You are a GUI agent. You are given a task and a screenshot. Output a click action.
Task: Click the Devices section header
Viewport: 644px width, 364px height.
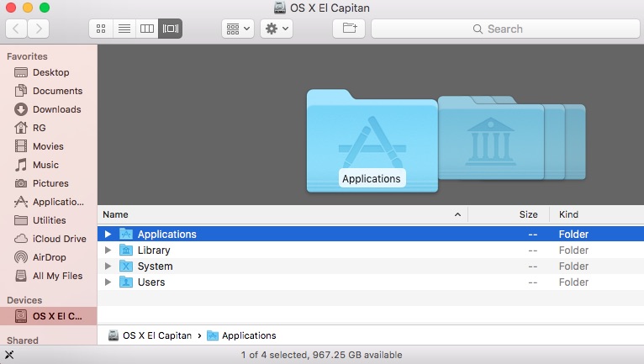click(24, 300)
